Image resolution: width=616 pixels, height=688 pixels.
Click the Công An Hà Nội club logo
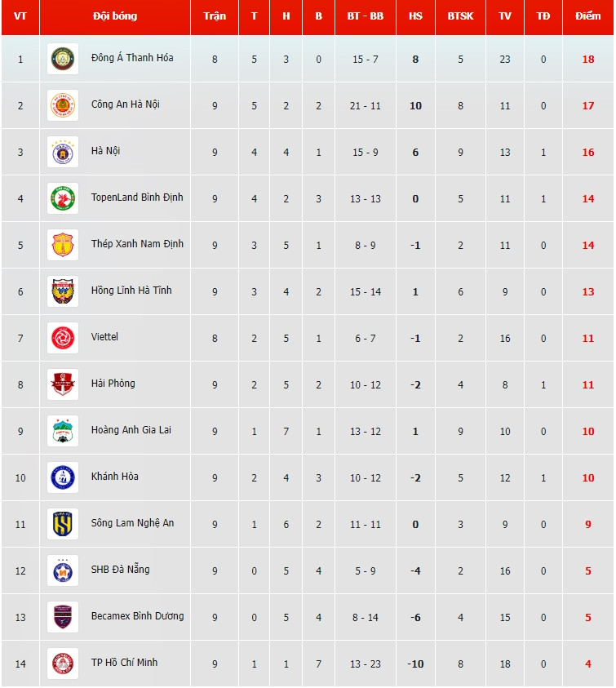[63, 105]
